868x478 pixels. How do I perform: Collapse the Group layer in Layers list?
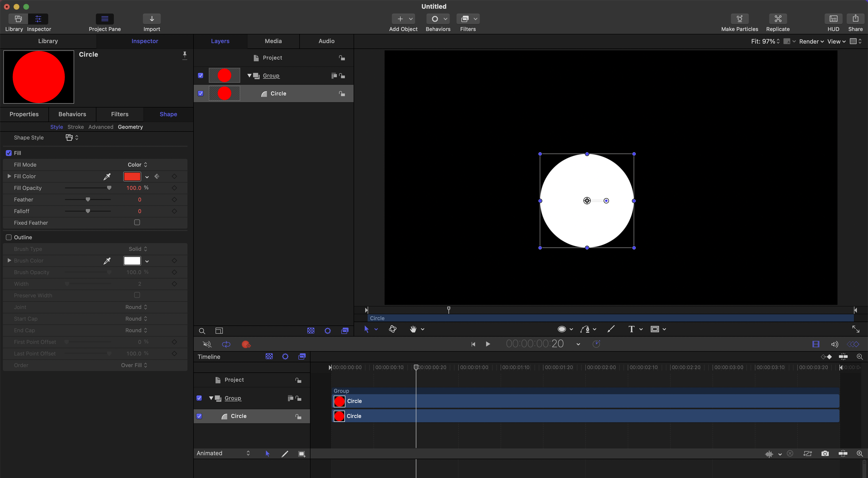tap(249, 76)
